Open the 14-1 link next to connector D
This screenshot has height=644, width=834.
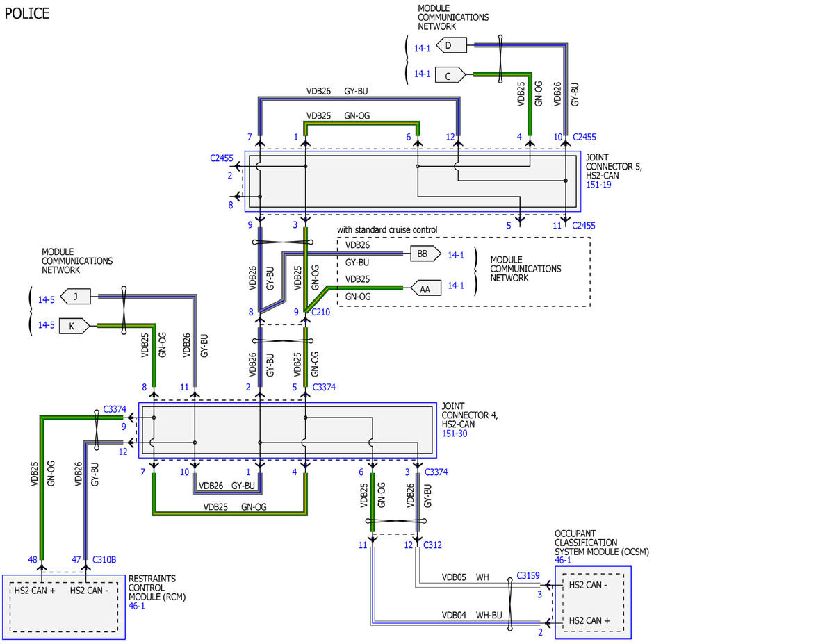click(x=423, y=49)
